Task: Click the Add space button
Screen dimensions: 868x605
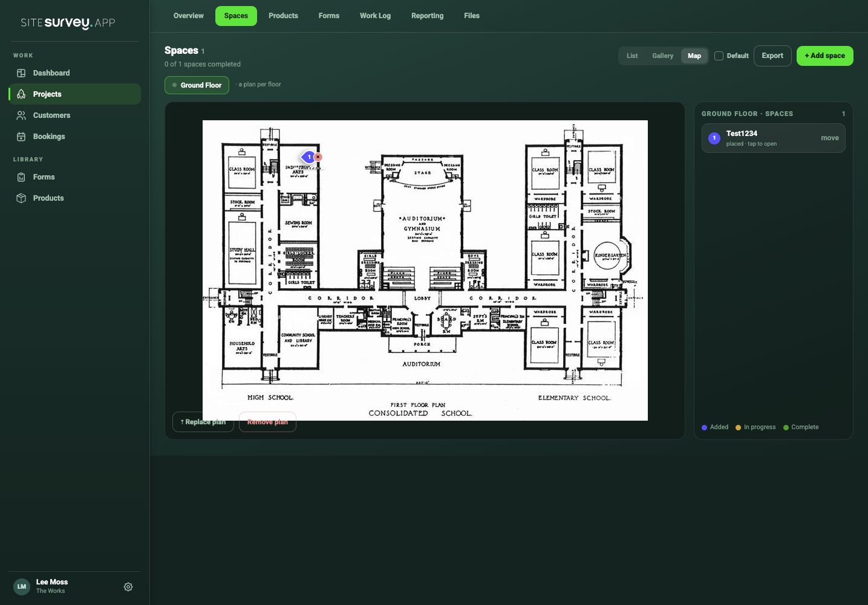Action: coord(824,56)
